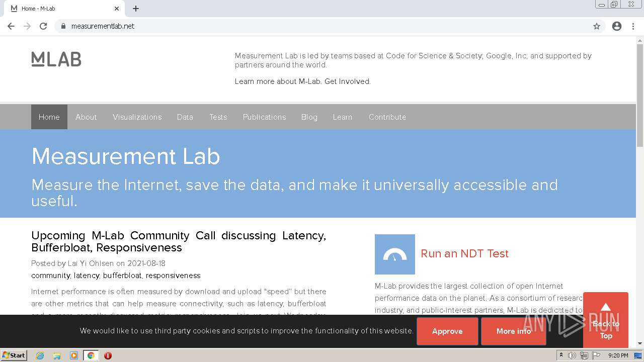Open the About menu item
The image size is (644, 362).
(x=86, y=117)
